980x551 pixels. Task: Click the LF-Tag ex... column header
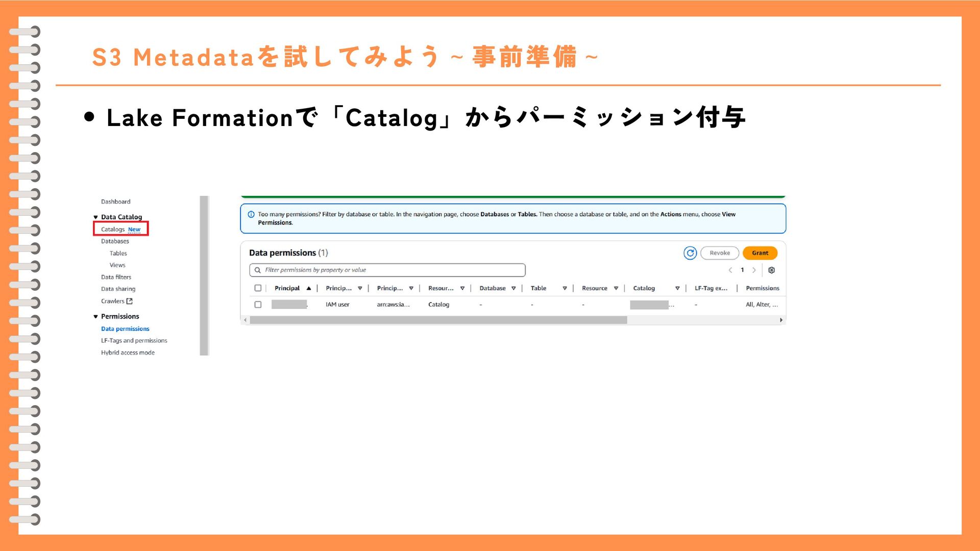[711, 288]
